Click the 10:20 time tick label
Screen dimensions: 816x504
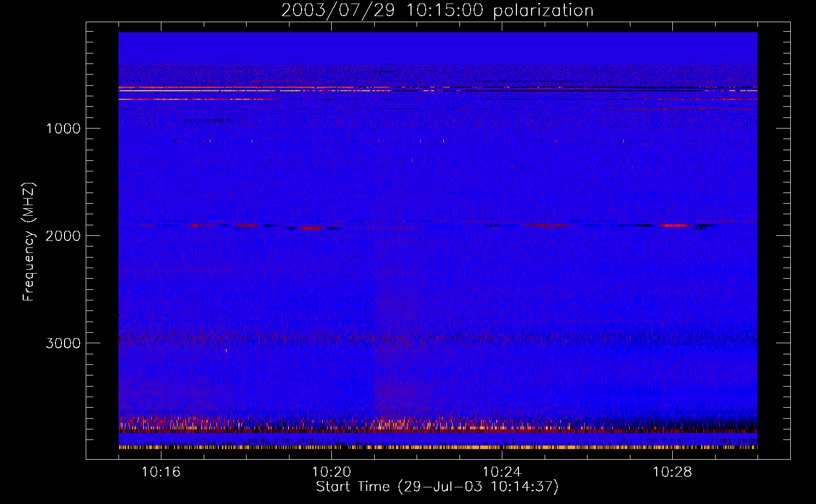click(331, 472)
